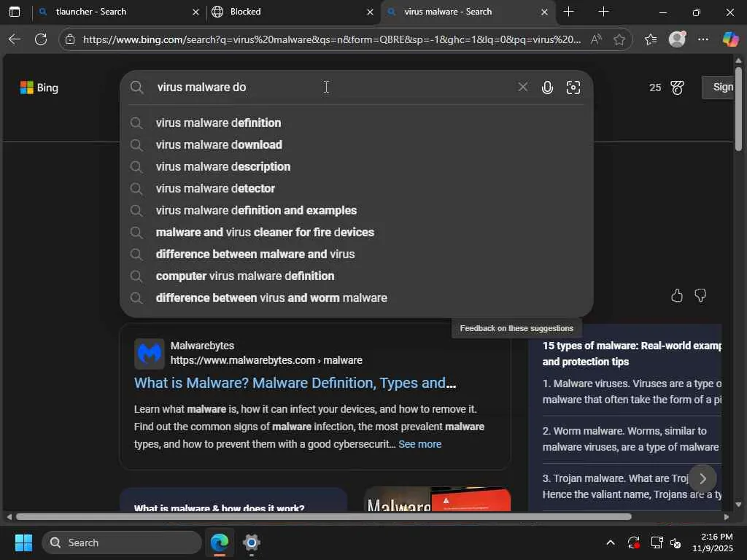Open the Copilot sidebar
This screenshot has height=560, width=747.
[x=730, y=39]
